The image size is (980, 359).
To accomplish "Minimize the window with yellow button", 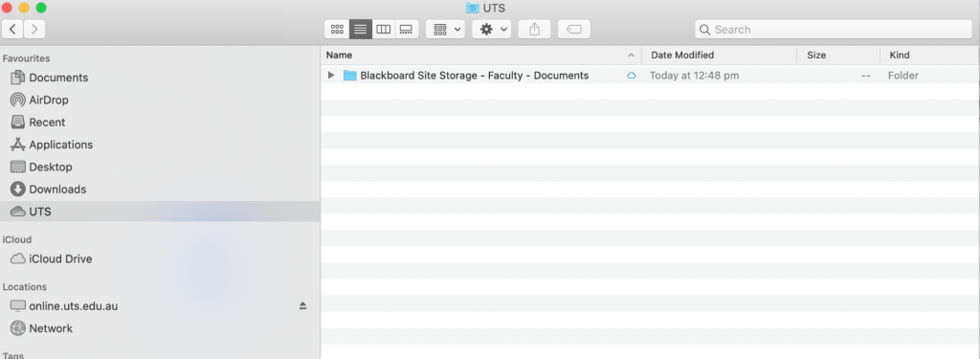I will [24, 8].
